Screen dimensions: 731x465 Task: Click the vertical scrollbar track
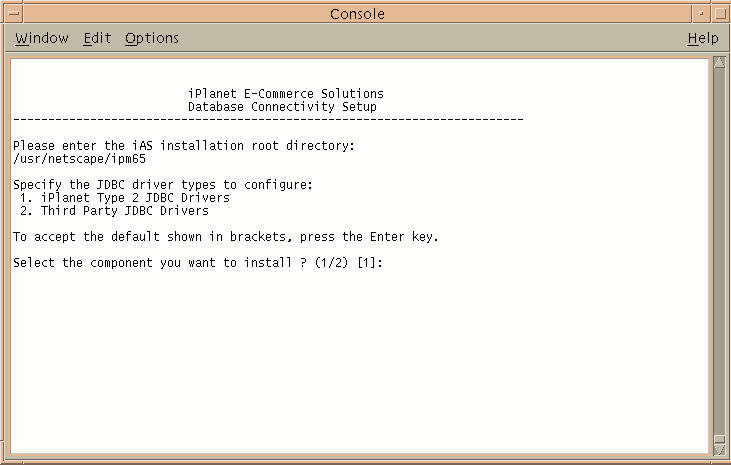pyautogui.click(x=719, y=252)
